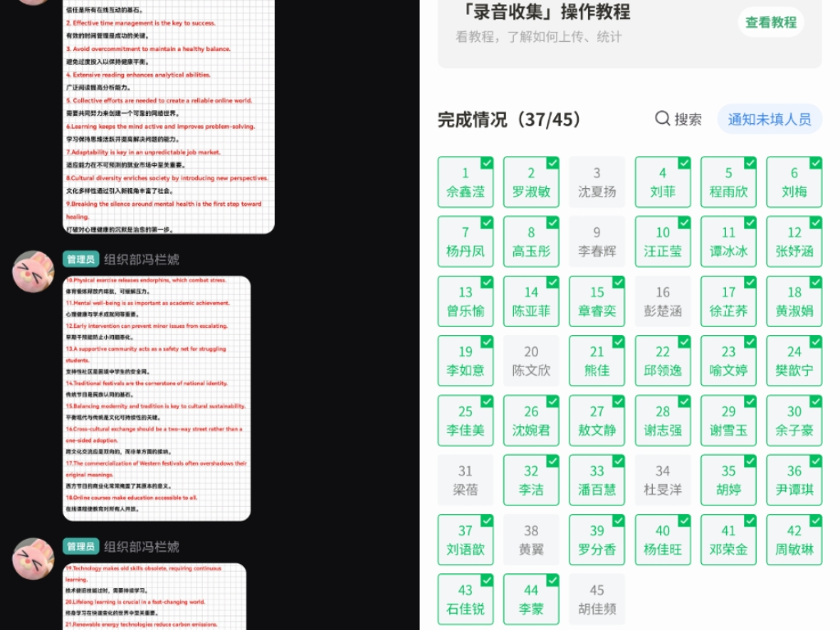Select completed member 15 章睿奕
Screen dimensions: 840x630
coord(597,301)
